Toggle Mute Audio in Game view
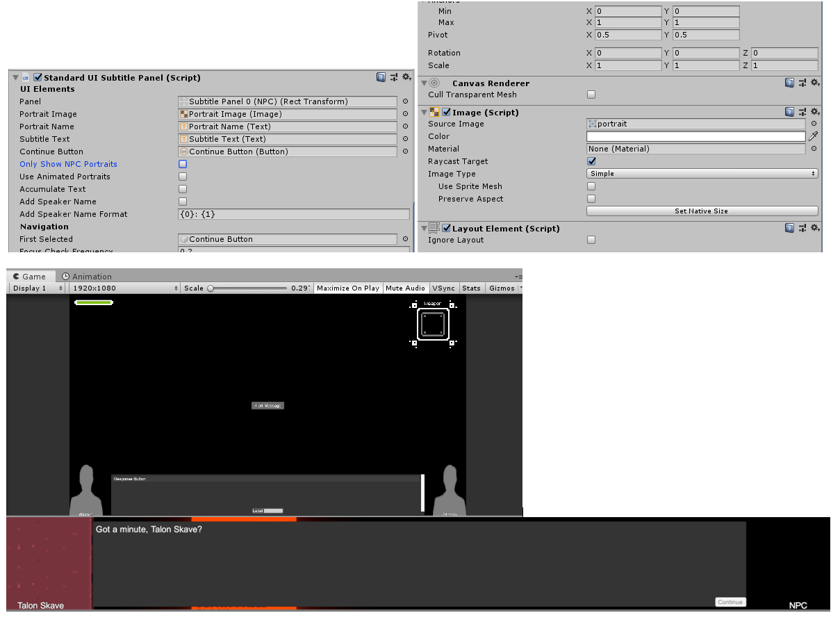840x620 pixels. pos(405,288)
